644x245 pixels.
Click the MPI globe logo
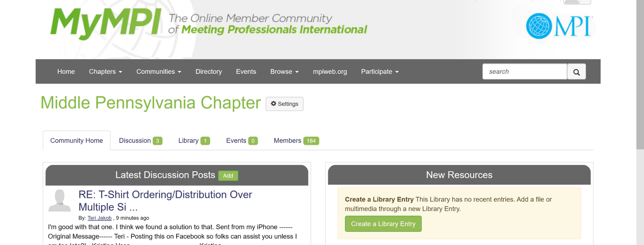point(559,26)
